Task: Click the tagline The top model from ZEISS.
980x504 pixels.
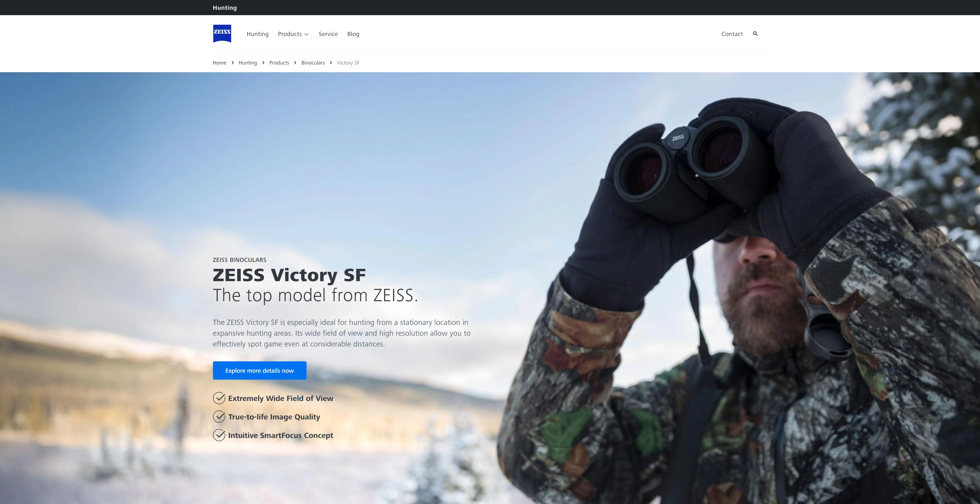Action: point(315,295)
